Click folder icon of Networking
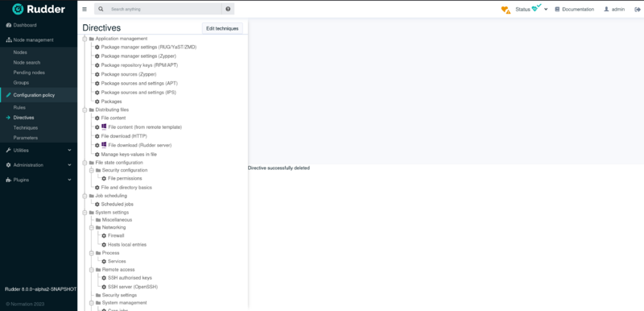Screen dimensions: 644x311 coord(98,227)
